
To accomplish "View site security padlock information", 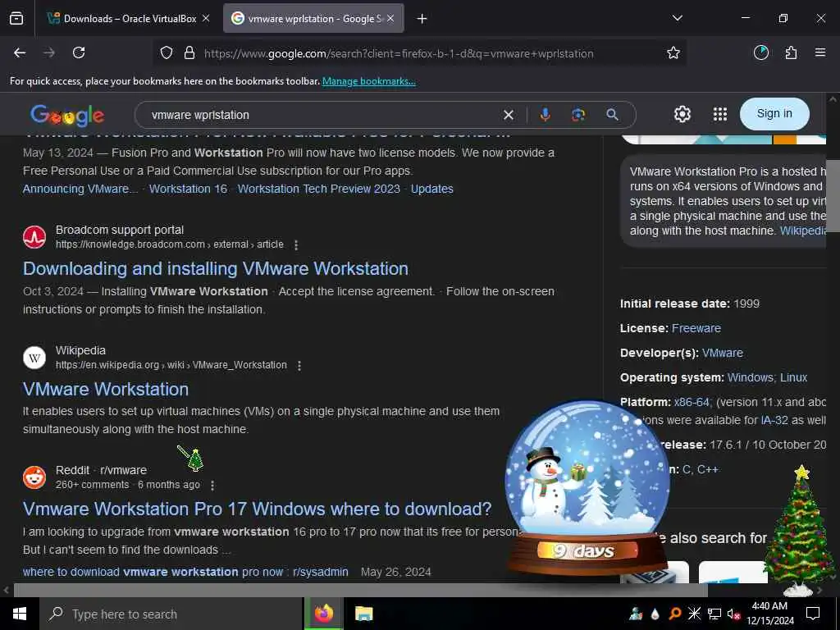I will pos(189,53).
